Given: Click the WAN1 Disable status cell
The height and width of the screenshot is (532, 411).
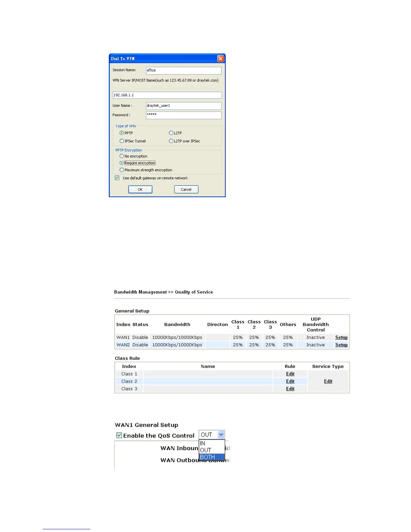Looking at the screenshot, I should click(140, 337).
